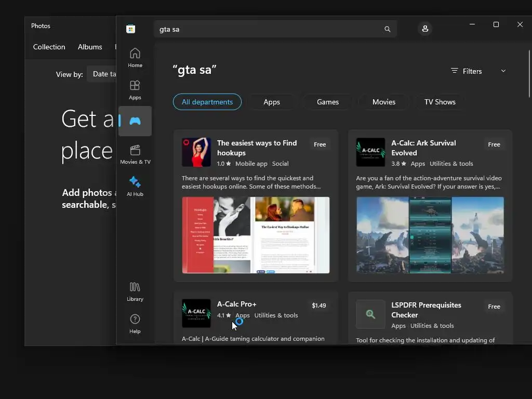Click the Microsoft Store logo icon
The image size is (532, 399).
click(x=130, y=29)
